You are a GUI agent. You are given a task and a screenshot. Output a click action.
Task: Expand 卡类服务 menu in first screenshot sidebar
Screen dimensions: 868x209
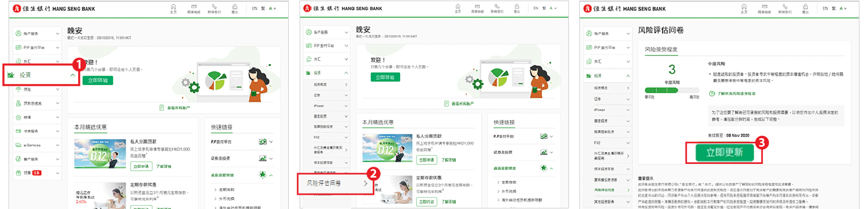58,131
